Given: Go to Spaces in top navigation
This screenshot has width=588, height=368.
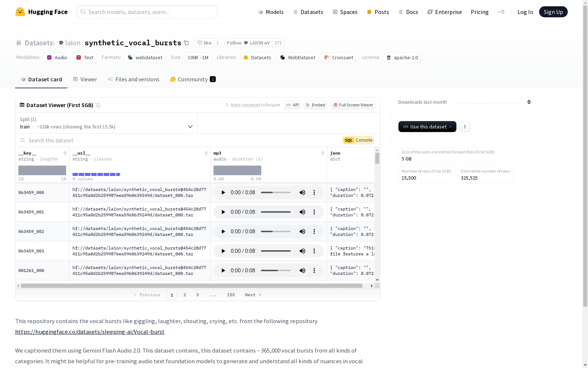Looking at the screenshot, I should (x=345, y=12).
